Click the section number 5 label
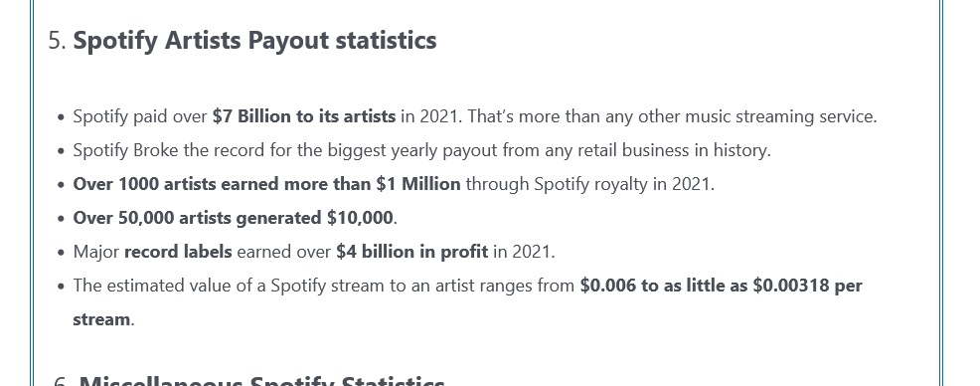The image size is (980, 386). 57,41
